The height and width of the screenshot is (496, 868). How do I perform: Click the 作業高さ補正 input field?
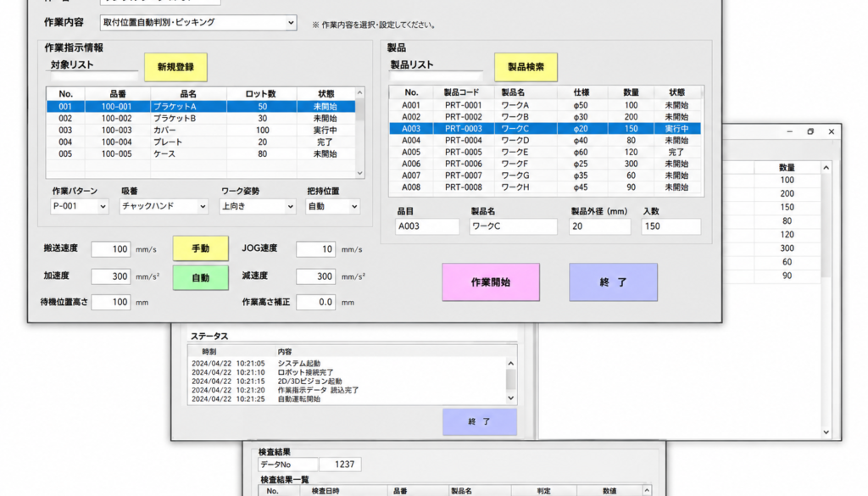coord(315,302)
